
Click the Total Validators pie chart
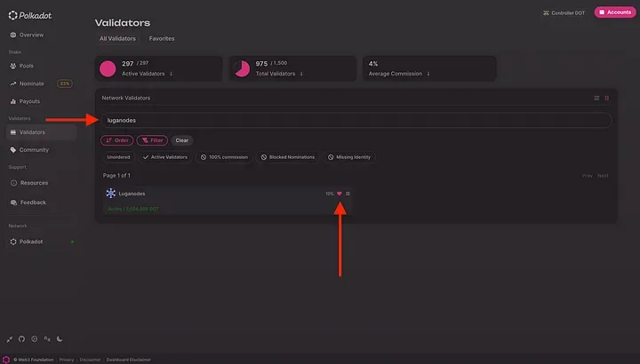click(241, 68)
